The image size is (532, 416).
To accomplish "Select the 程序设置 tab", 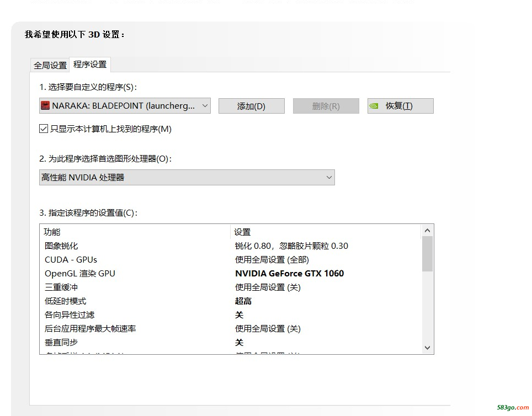I will coord(90,64).
